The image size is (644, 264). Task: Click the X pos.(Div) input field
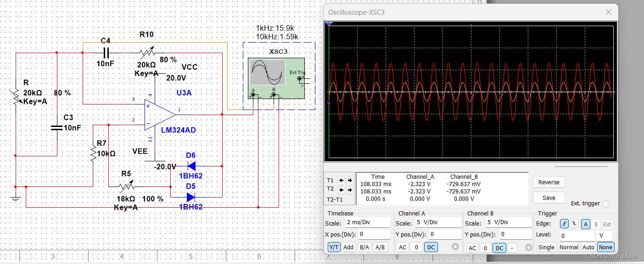[x=374, y=235]
